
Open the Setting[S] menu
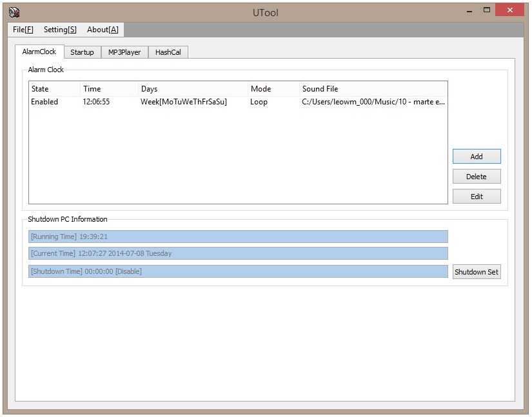(60, 30)
